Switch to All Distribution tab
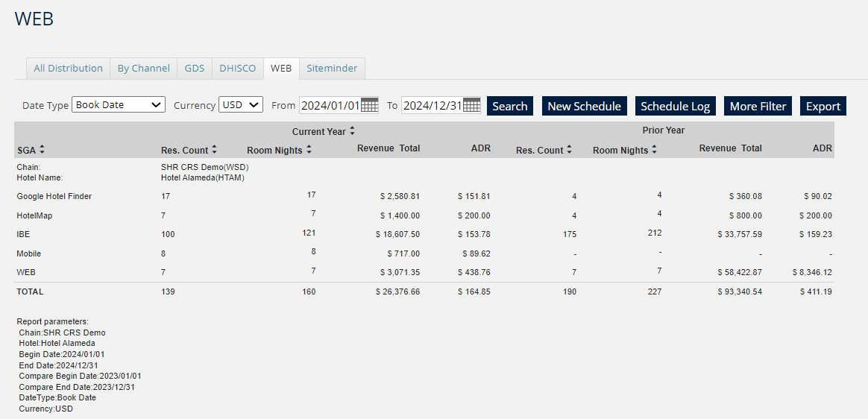The width and height of the screenshot is (868, 419). (68, 68)
